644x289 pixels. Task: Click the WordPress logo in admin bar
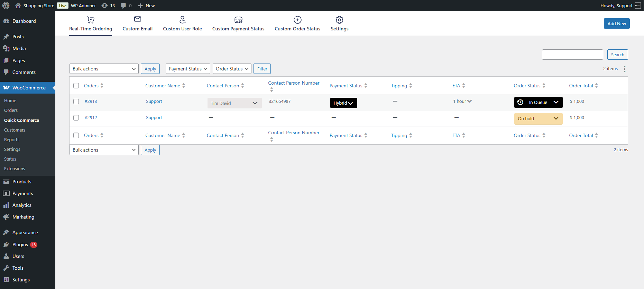6,6
